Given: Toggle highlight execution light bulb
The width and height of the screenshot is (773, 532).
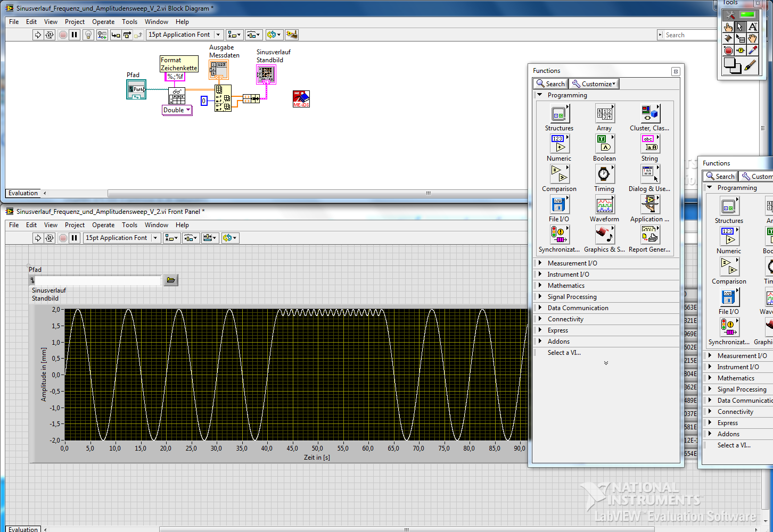Looking at the screenshot, I should click(88, 35).
